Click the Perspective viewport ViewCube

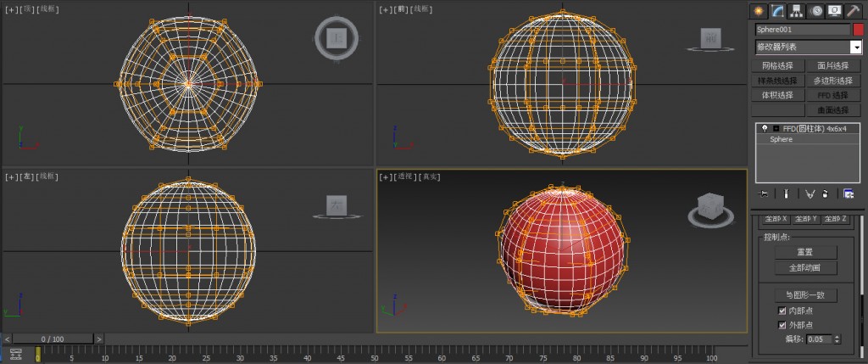coord(711,210)
